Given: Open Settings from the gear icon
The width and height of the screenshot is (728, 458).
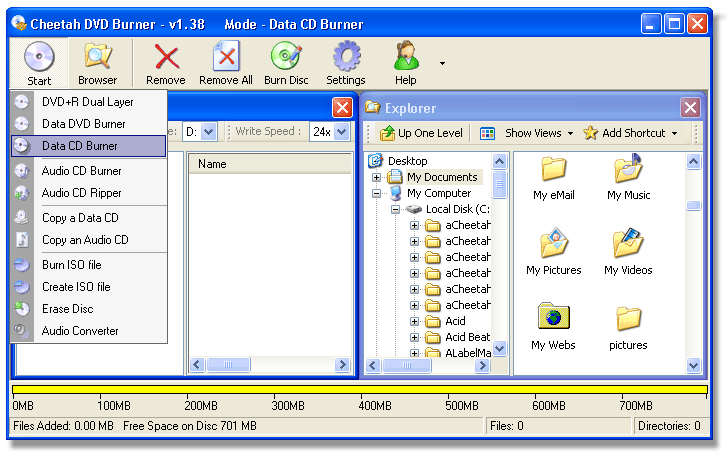Looking at the screenshot, I should 346,63.
